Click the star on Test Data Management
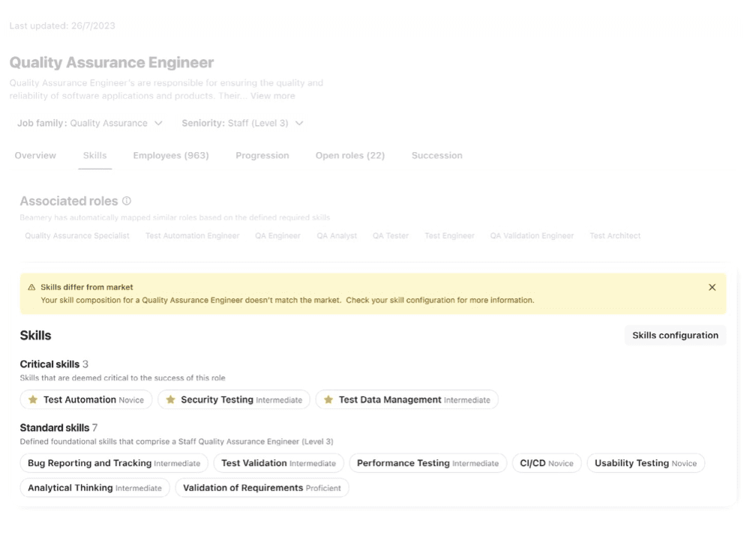756x556 pixels. point(328,399)
